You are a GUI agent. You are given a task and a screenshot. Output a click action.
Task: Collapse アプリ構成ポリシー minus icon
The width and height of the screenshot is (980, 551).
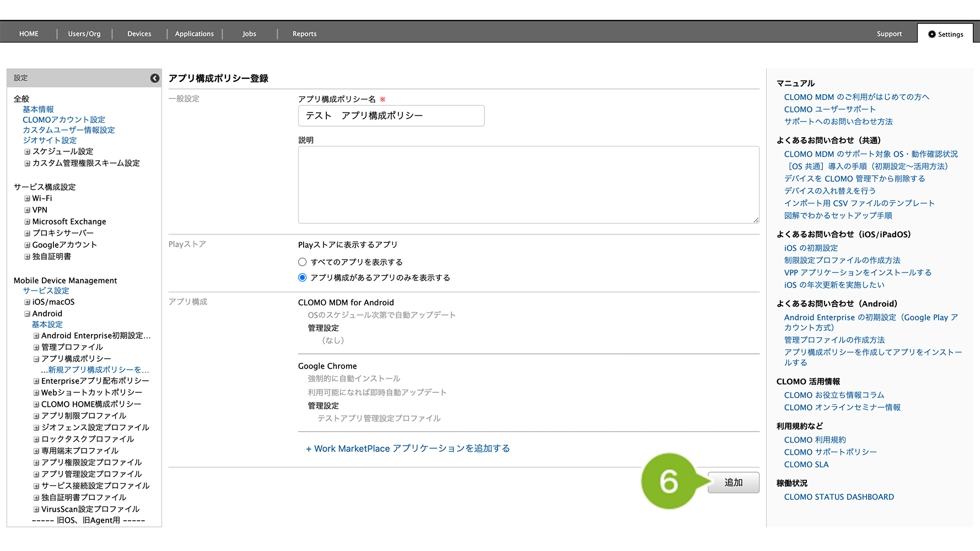pos(36,359)
